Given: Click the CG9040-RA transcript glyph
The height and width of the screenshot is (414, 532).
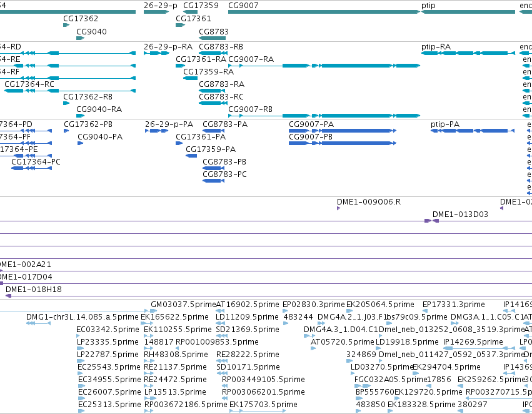Looking at the screenshot, I should [80, 115].
